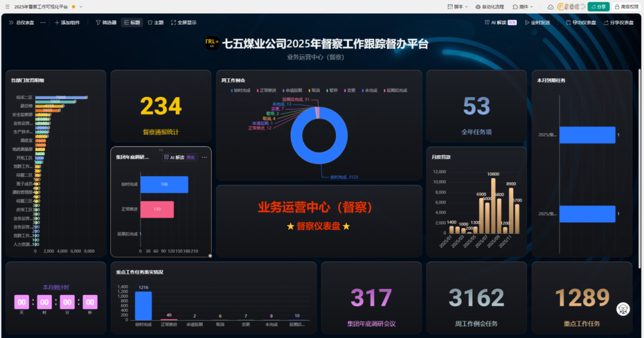Screen dimensions: 644x338
Task: Toggle the 标题 title display button
Action: pyautogui.click(x=132, y=23)
